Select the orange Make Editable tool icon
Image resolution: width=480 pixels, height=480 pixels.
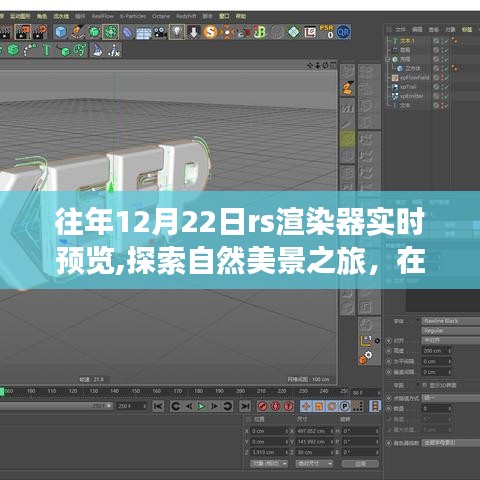click(x=347, y=88)
